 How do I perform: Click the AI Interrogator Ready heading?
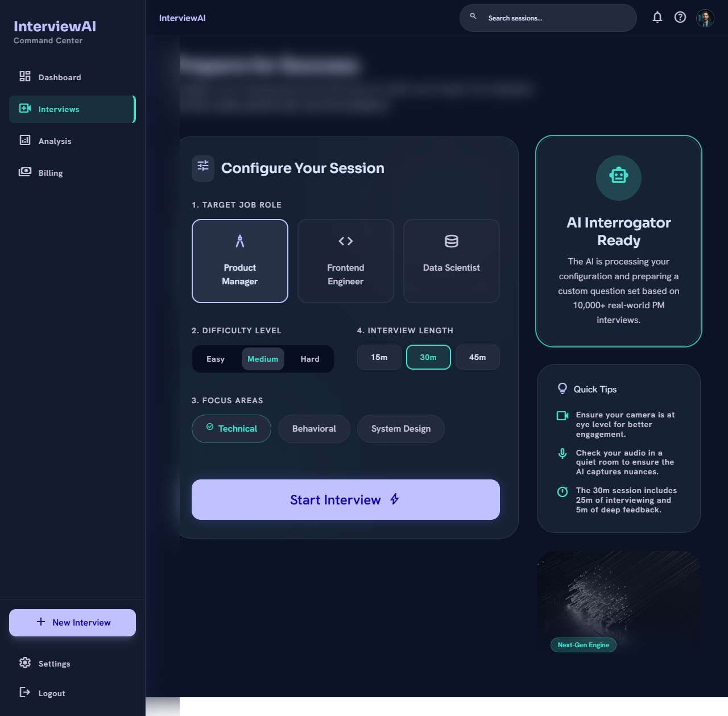click(x=619, y=231)
